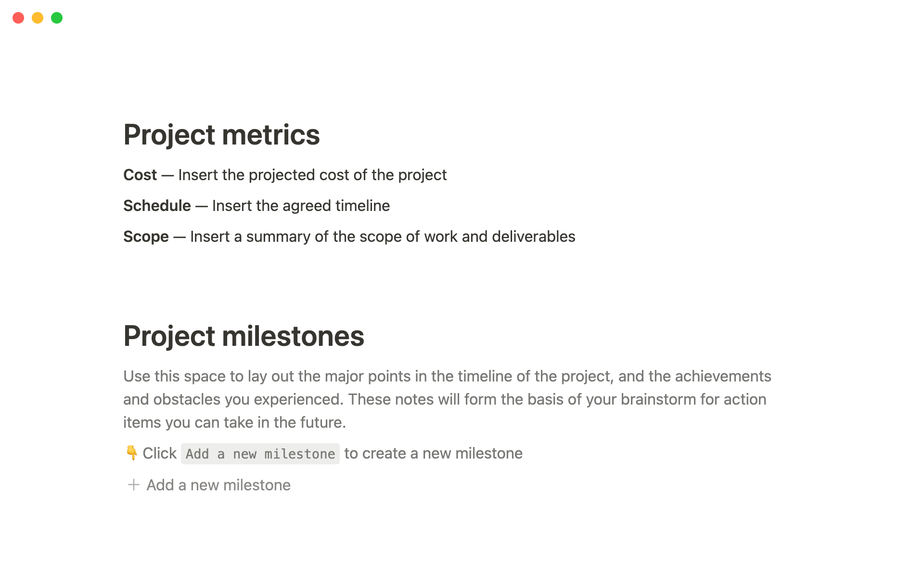
Task: Click the inline code text "Add a new milestone"
Action: pyautogui.click(x=260, y=454)
